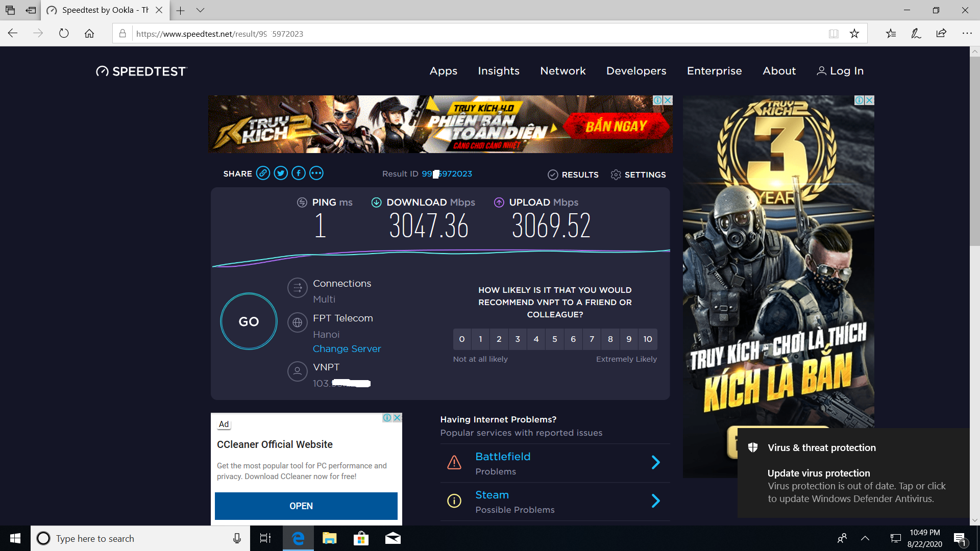
Task: Refresh the browser page
Action: tap(64, 34)
